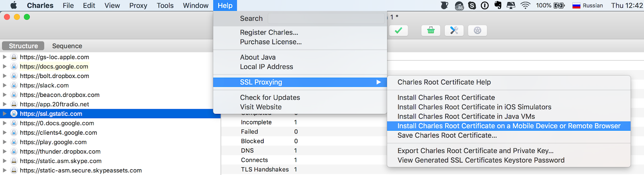Open the Skype status icon in menu bar

[x=472, y=5]
